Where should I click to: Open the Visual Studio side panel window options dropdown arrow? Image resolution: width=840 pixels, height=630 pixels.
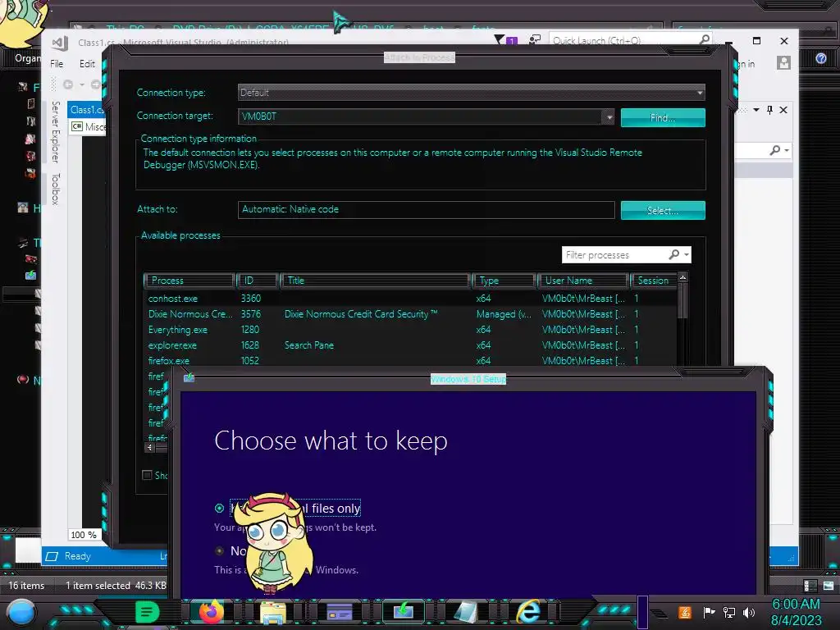[756, 110]
